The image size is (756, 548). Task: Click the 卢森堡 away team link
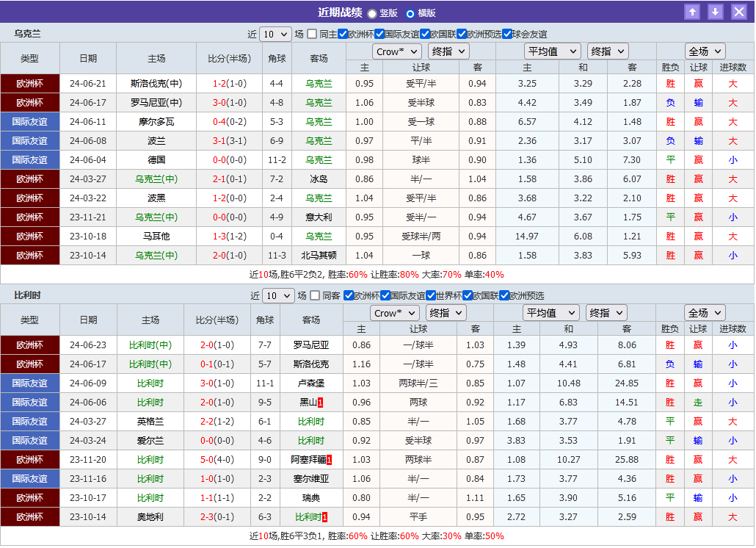coord(310,383)
